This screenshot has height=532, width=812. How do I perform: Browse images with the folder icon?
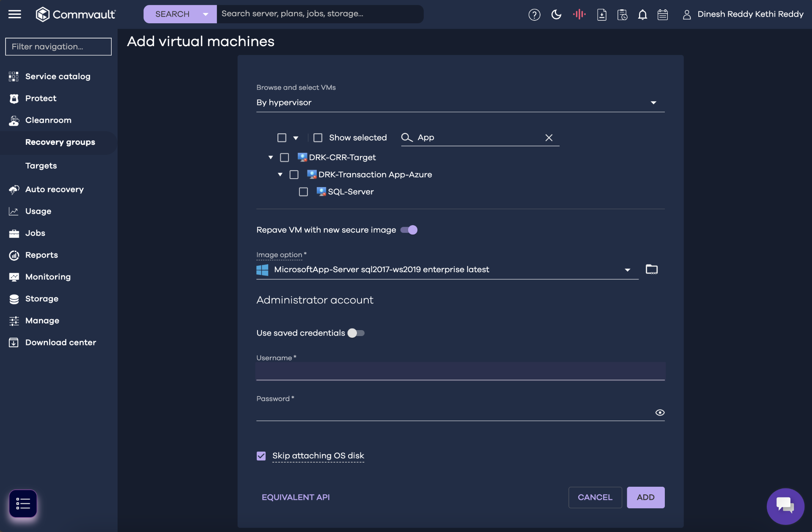point(651,269)
